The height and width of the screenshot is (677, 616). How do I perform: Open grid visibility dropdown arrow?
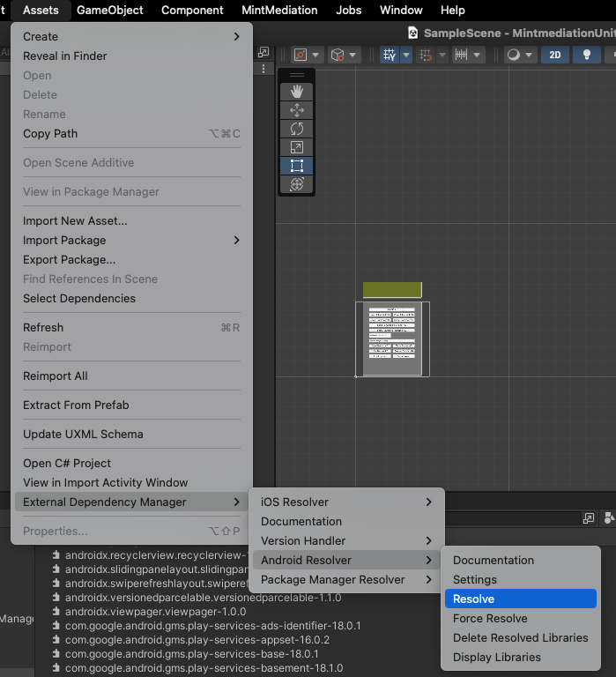click(x=406, y=56)
